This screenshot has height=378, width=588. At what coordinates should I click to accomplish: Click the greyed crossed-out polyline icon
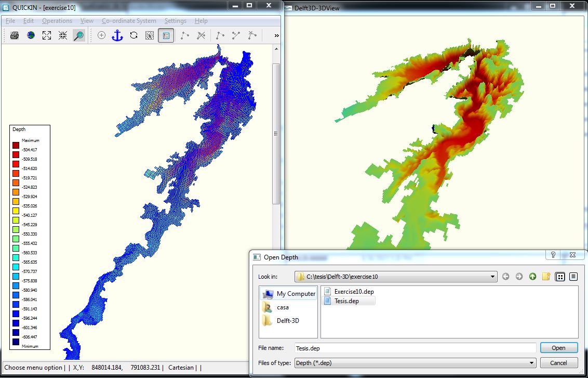click(201, 36)
